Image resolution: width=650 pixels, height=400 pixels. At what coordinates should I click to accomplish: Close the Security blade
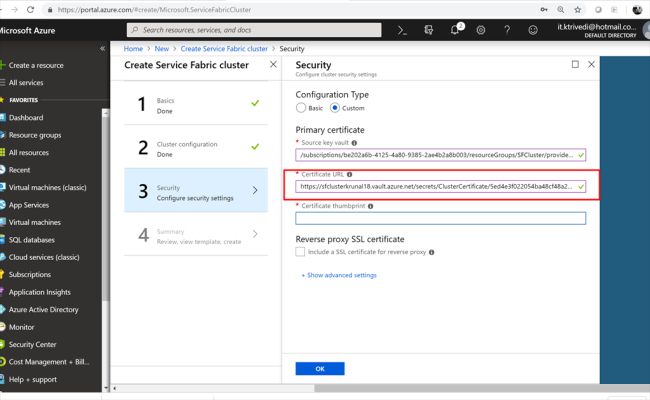coord(592,64)
